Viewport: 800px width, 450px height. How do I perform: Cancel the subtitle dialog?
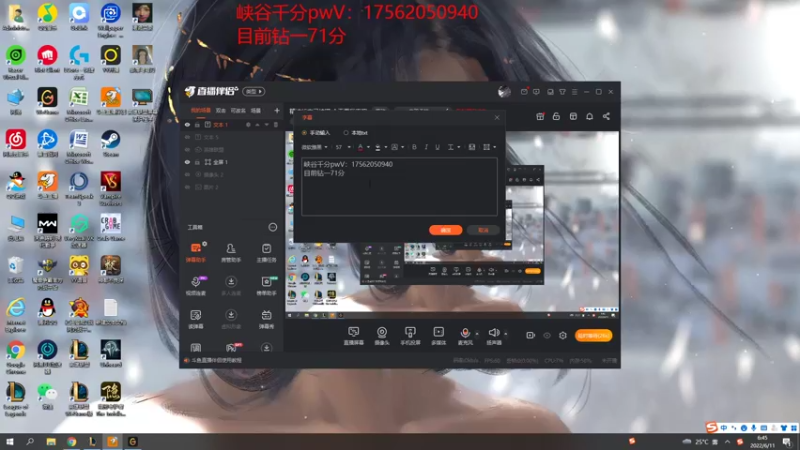(483, 230)
